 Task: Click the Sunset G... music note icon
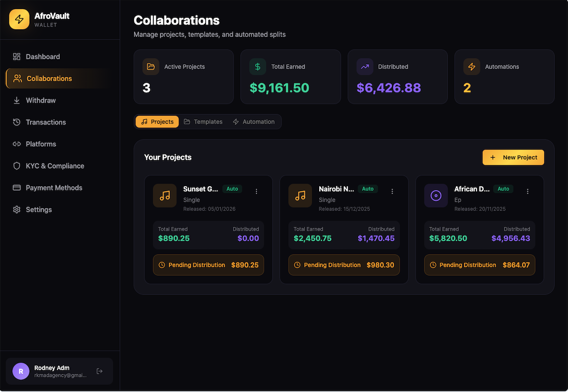tap(165, 195)
